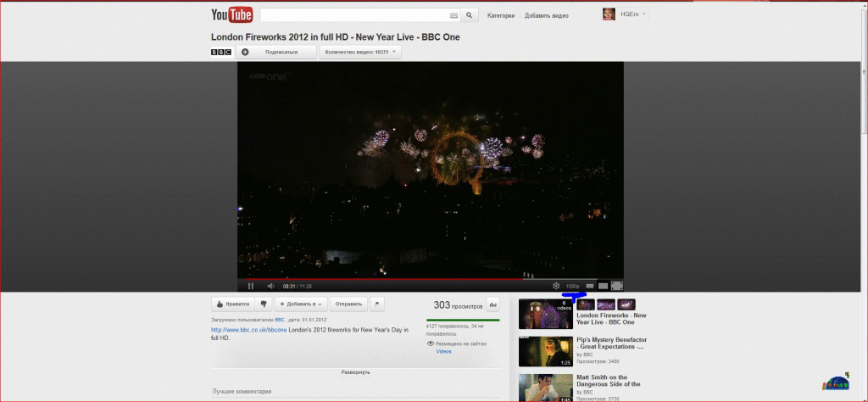Enter fullscreen with the fullscreen icon
Image resolution: width=868 pixels, height=402 pixels.
pyautogui.click(x=617, y=287)
